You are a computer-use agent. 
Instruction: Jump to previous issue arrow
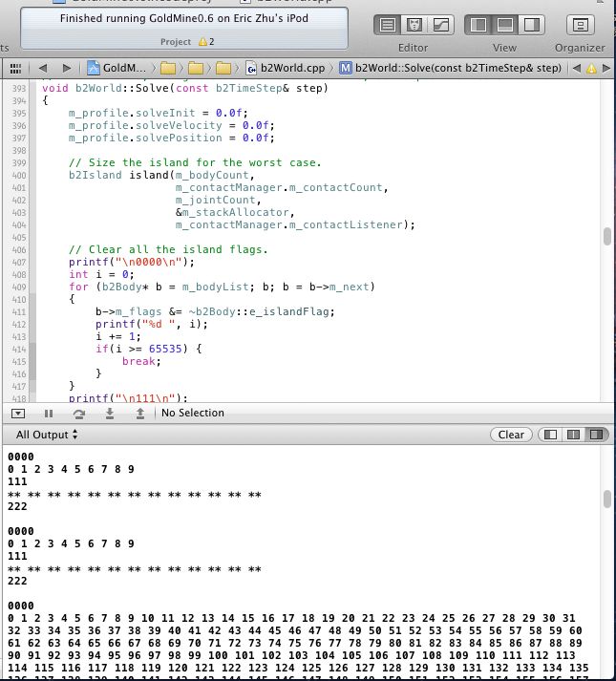[577, 68]
